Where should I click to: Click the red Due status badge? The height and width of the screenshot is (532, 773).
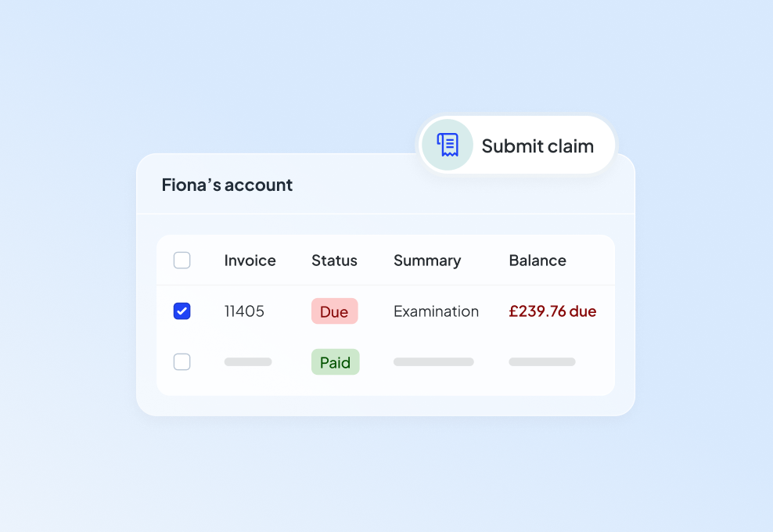(x=334, y=311)
